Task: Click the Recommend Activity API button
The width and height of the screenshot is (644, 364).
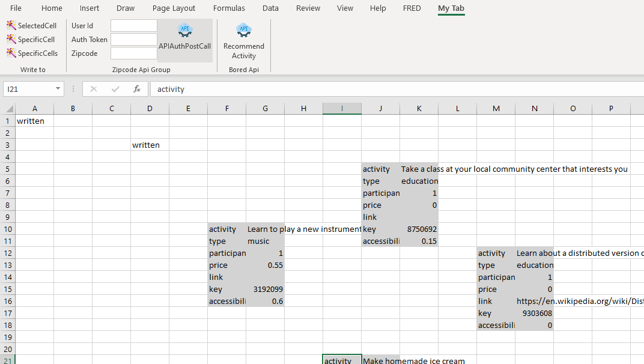Action: pos(243,41)
